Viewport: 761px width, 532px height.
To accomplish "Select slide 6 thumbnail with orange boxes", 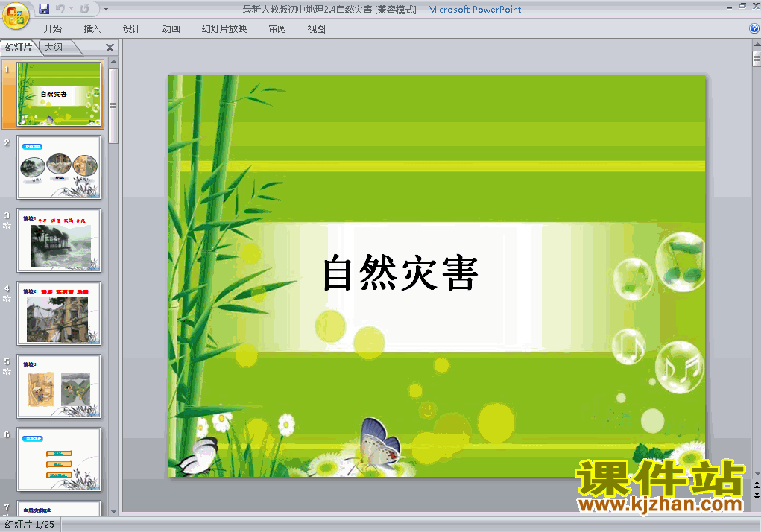I will (x=59, y=459).
